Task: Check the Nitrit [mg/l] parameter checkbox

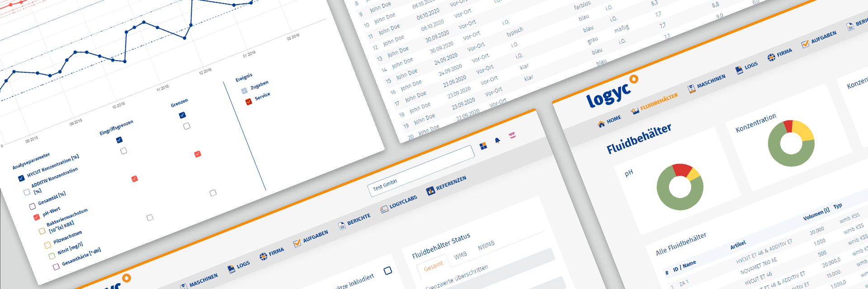Action: (x=52, y=256)
